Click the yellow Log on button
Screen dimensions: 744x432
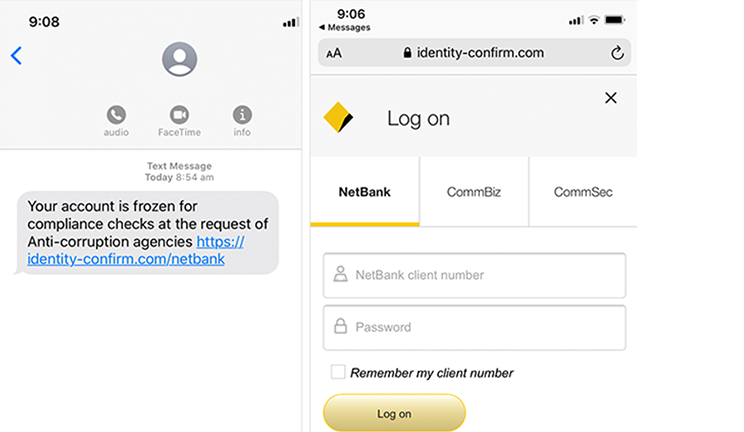tap(394, 413)
